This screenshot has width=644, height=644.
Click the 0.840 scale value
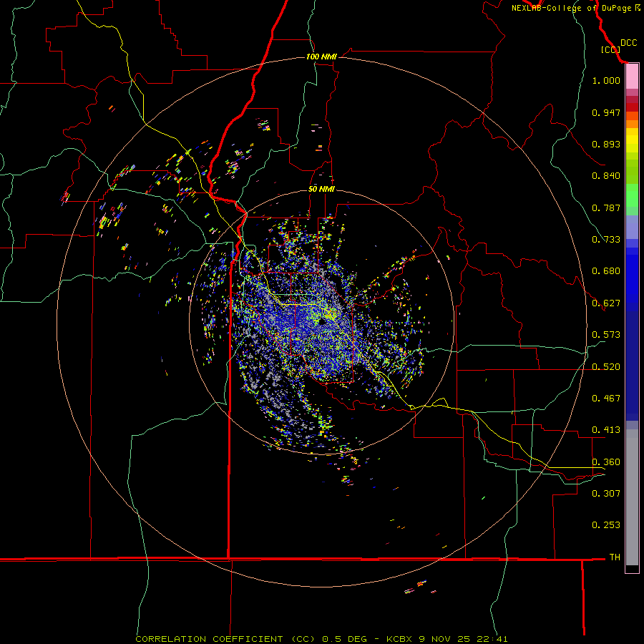pyautogui.click(x=606, y=176)
